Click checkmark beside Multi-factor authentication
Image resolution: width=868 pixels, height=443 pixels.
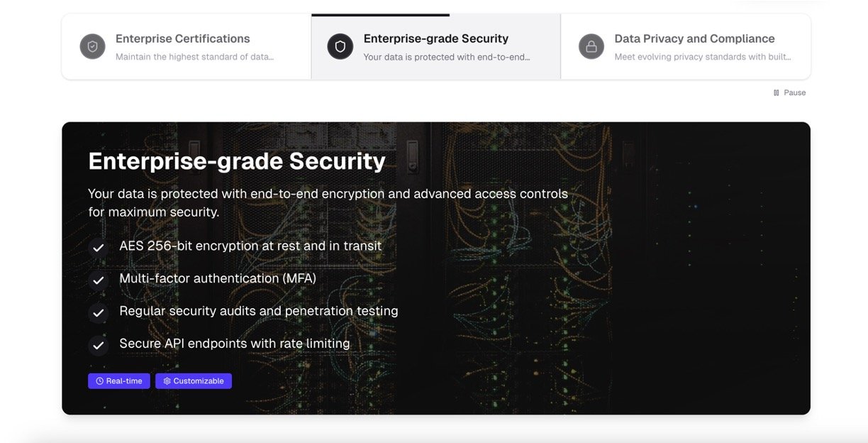click(x=99, y=280)
